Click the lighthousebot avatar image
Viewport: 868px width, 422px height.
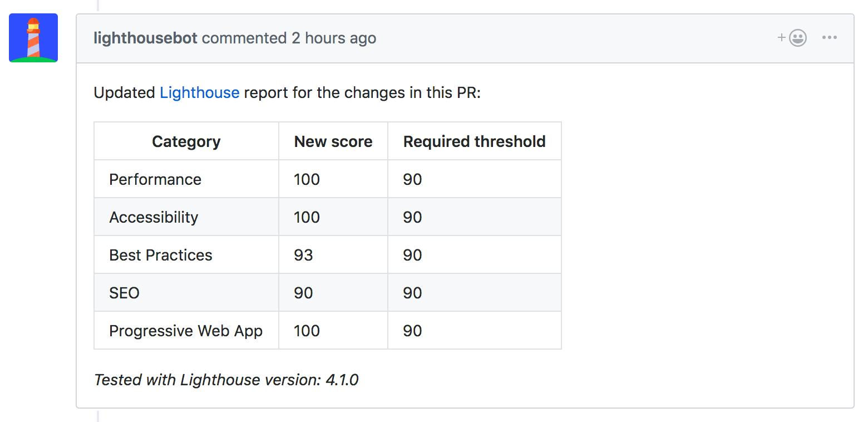click(33, 38)
